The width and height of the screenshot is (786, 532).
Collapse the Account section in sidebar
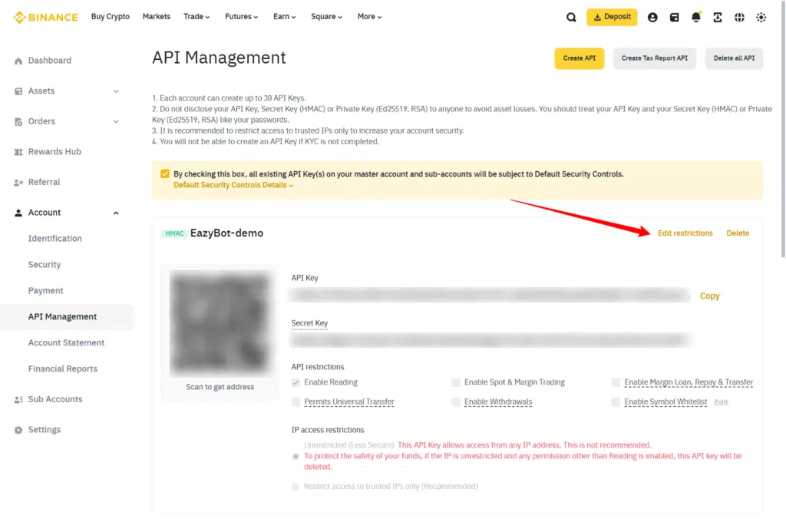(116, 212)
